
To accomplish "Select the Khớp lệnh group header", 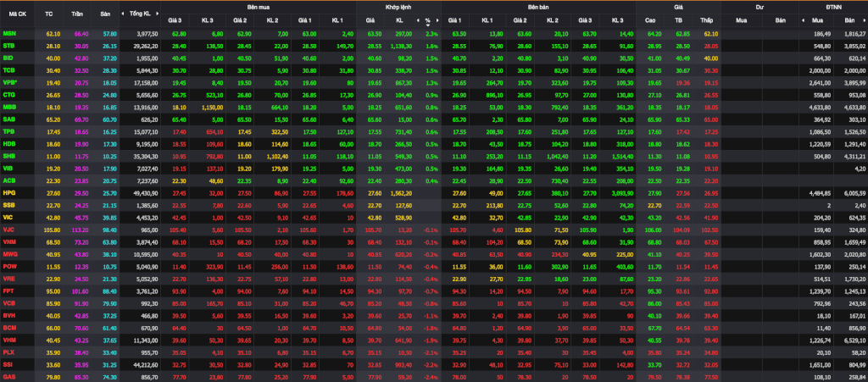I will click(x=398, y=7).
